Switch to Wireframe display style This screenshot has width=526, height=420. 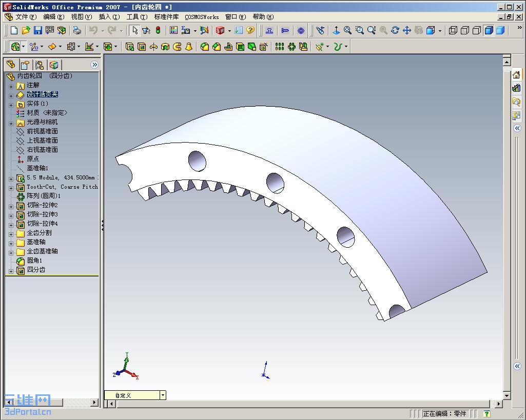tap(453, 30)
